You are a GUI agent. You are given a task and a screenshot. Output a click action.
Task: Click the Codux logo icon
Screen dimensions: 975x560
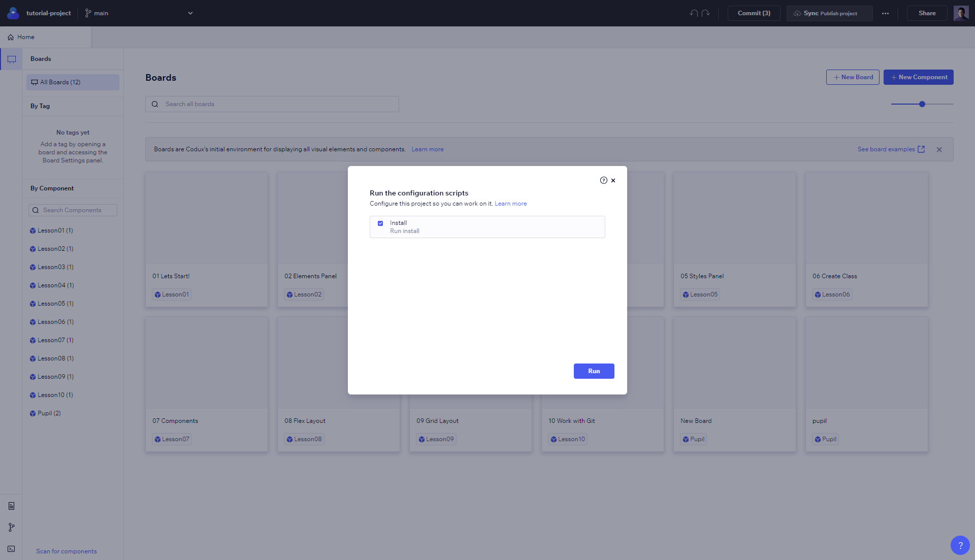(13, 13)
